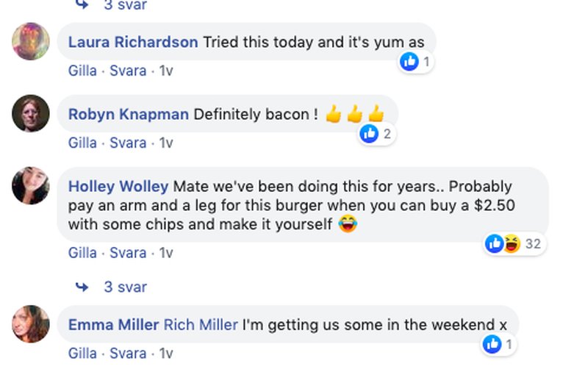Reply to Holley Wolley with Svara
Screen dimensions: 588x369
pos(127,253)
